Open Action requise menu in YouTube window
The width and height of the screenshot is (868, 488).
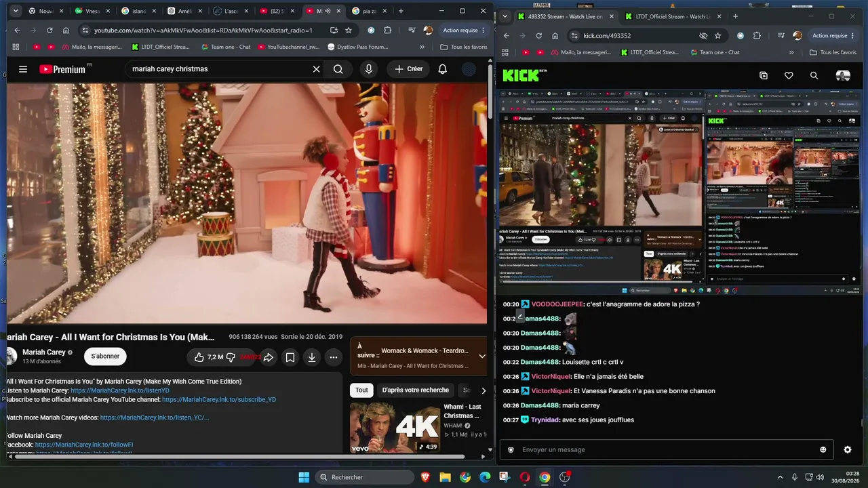coord(464,30)
